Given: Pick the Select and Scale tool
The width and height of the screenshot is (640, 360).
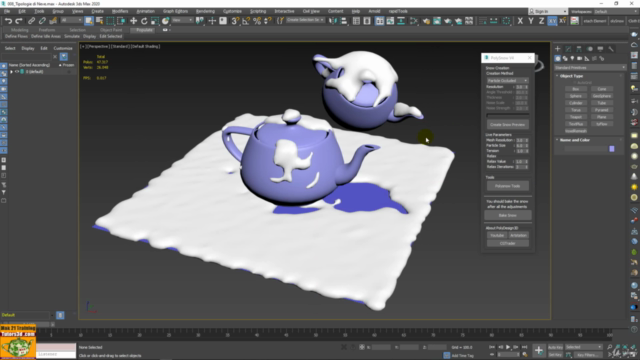Looking at the screenshot, I should pos(155,21).
